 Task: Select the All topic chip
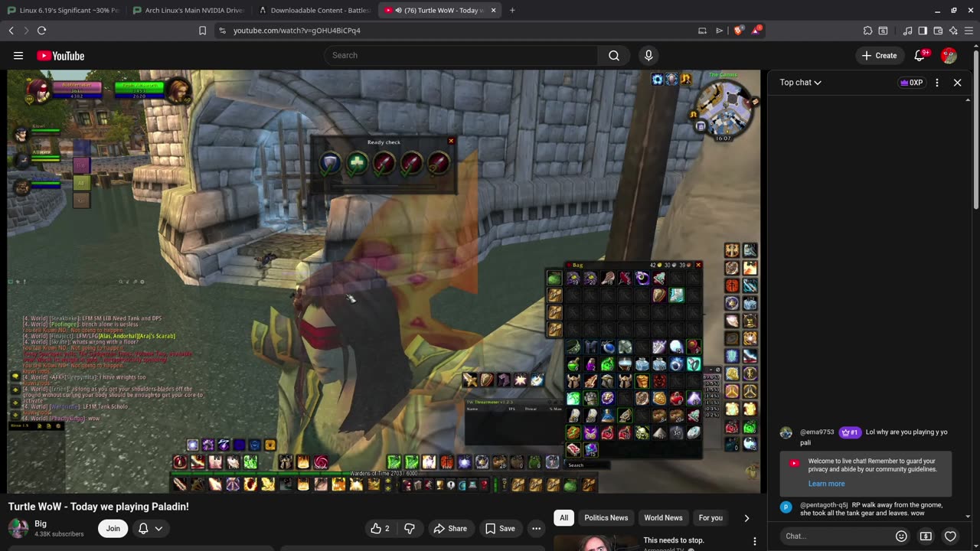point(563,518)
